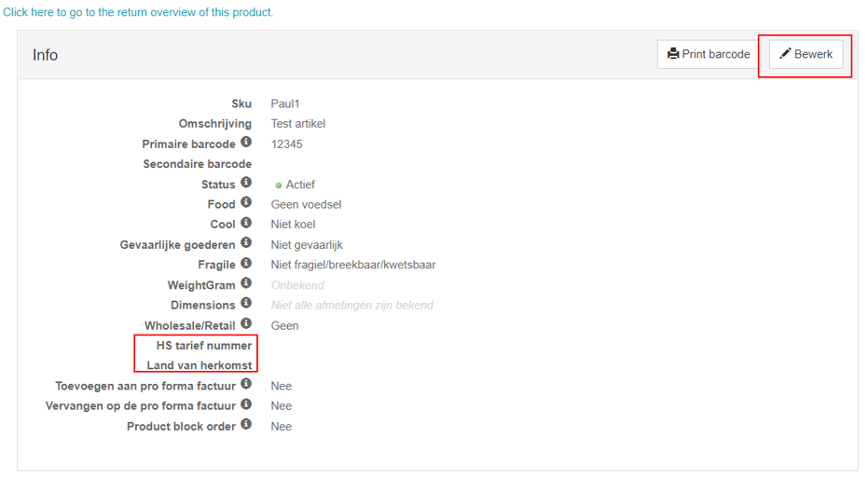Click the Sku value Paul1
Image resolution: width=868 pixels, height=479 pixels.
(x=285, y=104)
